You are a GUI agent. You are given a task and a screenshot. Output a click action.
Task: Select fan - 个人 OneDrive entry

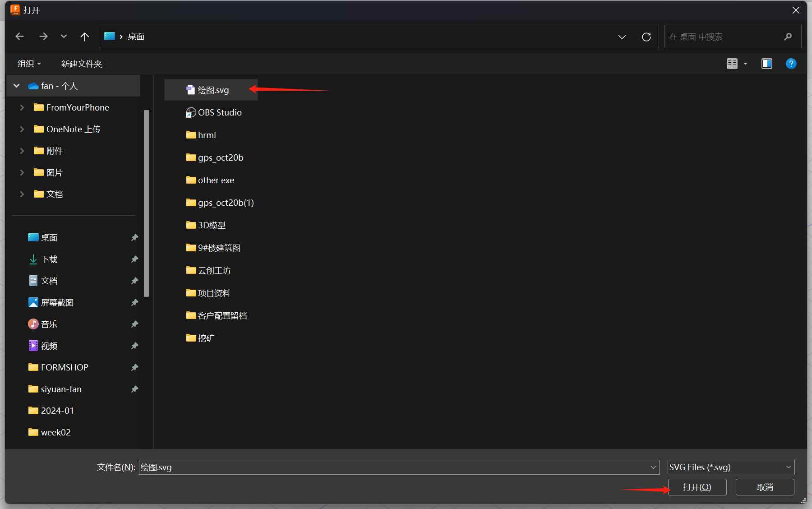click(x=74, y=86)
